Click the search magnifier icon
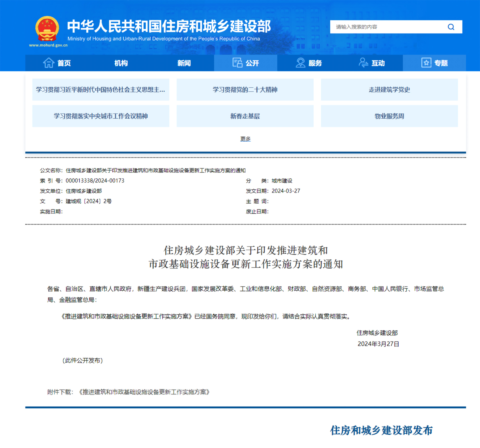Viewport: 480px width, 448px height. tap(451, 27)
